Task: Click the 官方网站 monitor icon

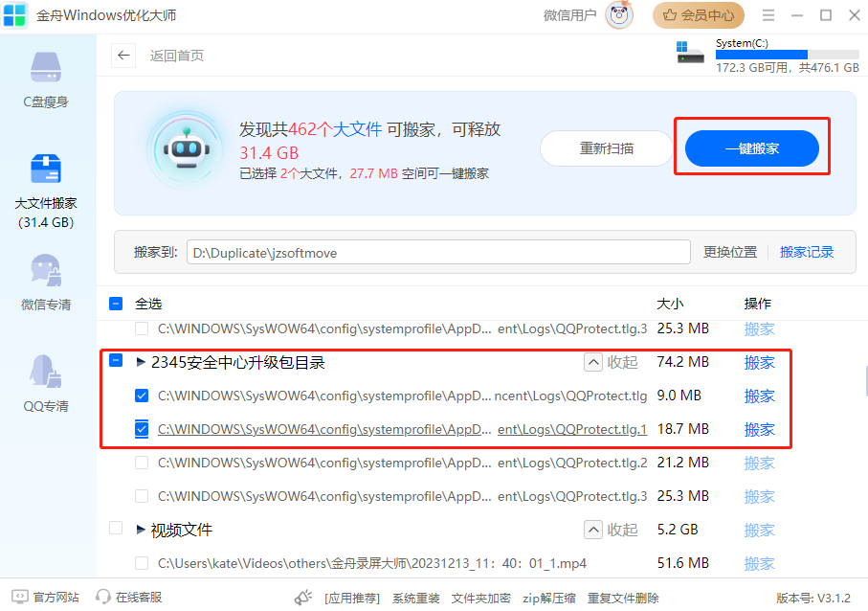Action: pyautogui.click(x=20, y=597)
